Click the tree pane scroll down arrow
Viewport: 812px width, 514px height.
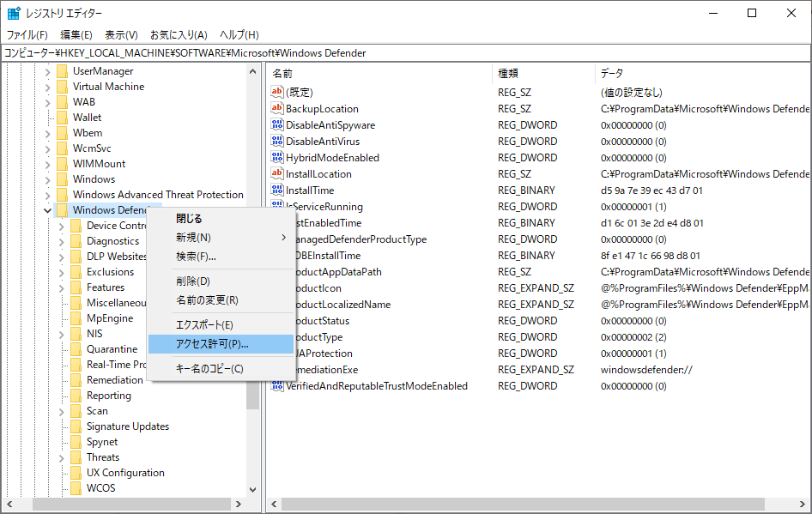(x=252, y=490)
